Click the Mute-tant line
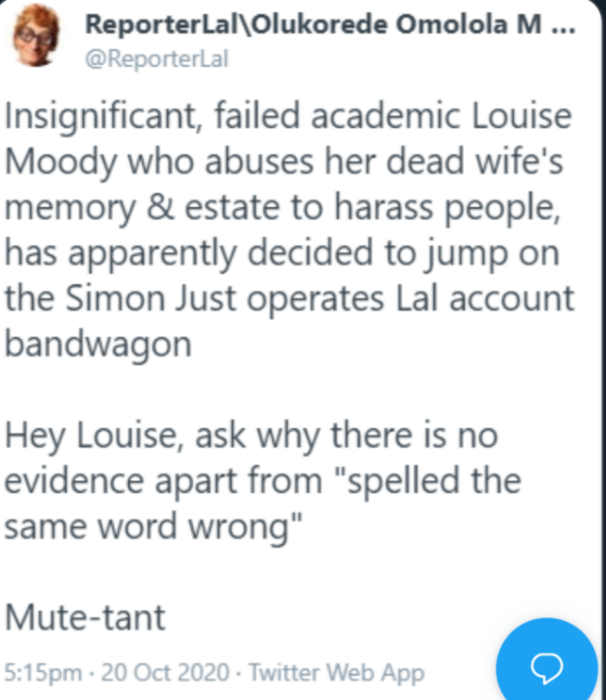 [84, 618]
